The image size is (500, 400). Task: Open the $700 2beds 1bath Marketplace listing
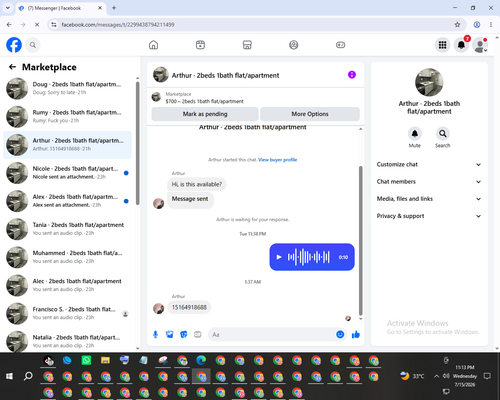(256, 97)
